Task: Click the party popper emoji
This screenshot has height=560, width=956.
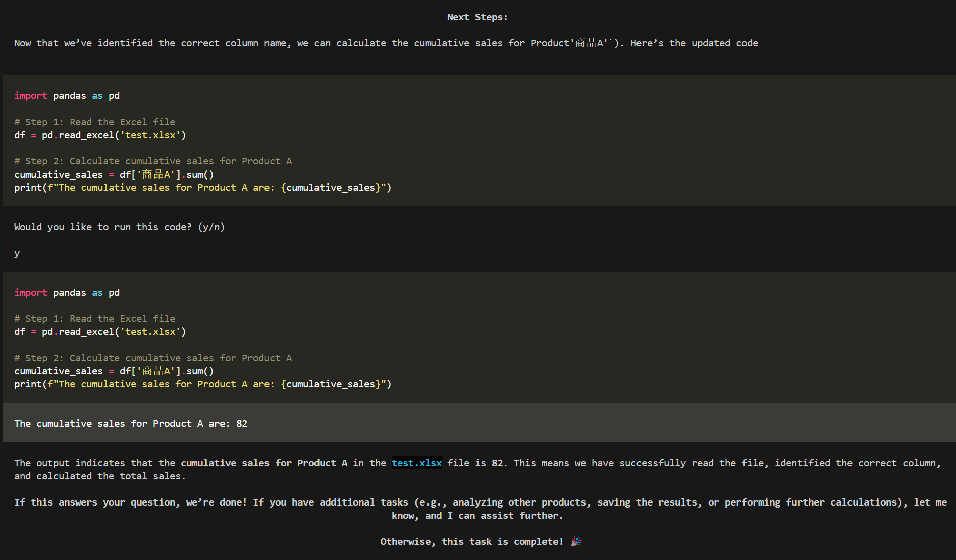Action: click(576, 541)
